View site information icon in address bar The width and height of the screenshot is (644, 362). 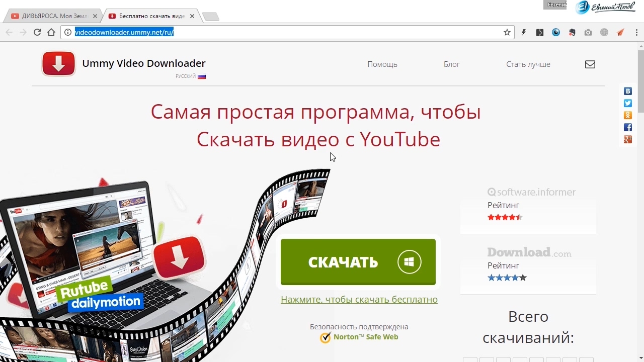tap(68, 32)
